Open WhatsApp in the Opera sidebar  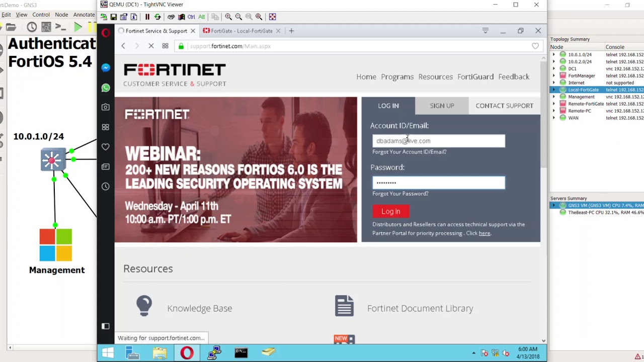tap(106, 88)
